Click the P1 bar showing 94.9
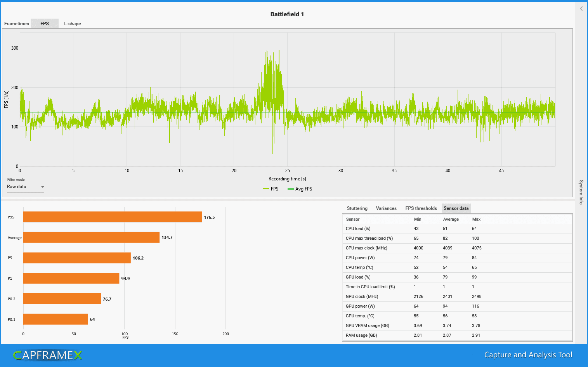588x367 pixels. coord(71,278)
